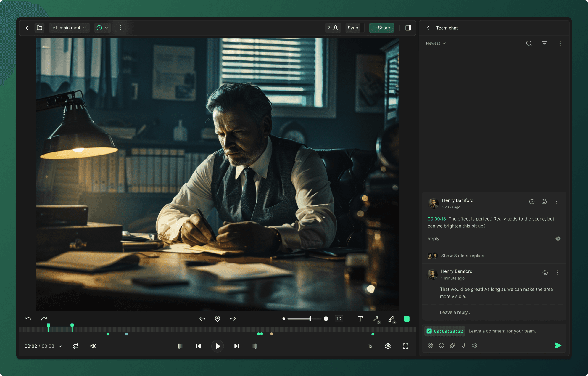Click the green color swatch

(407, 319)
